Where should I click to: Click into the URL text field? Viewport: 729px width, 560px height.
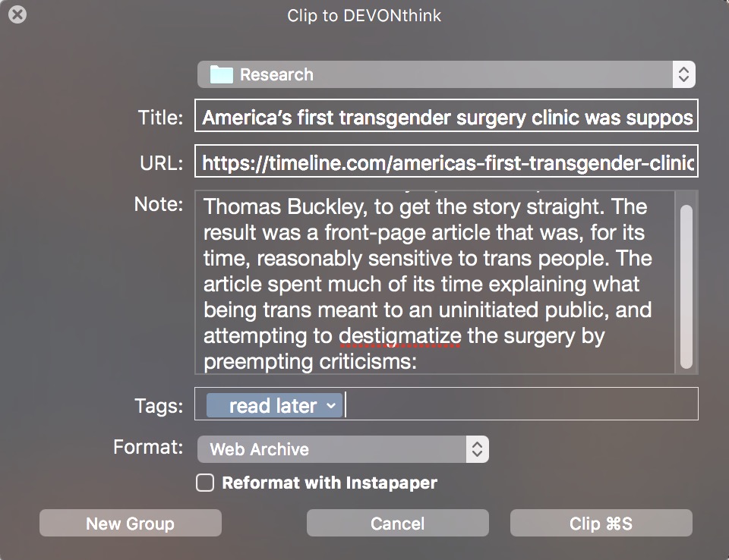pos(447,162)
